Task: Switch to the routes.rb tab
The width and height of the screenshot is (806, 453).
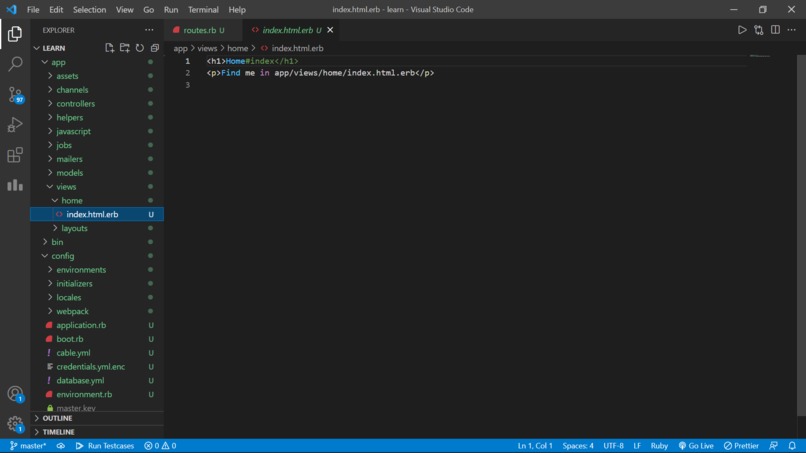Action: click(203, 30)
